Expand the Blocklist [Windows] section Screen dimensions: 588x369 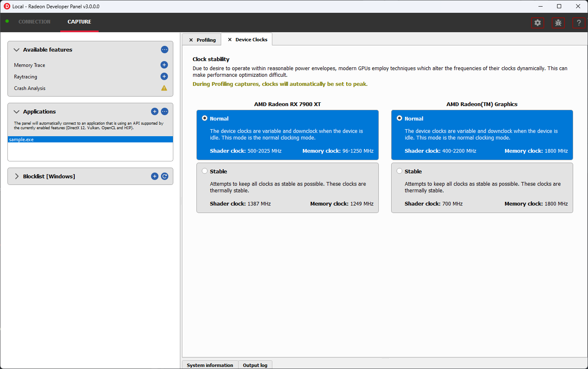tap(17, 176)
